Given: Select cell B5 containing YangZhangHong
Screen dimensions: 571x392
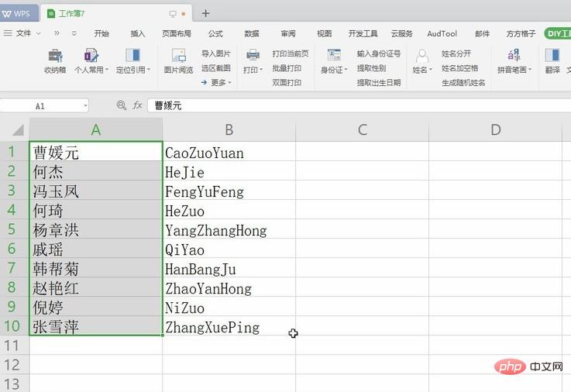Looking at the screenshot, I should pos(229,231).
